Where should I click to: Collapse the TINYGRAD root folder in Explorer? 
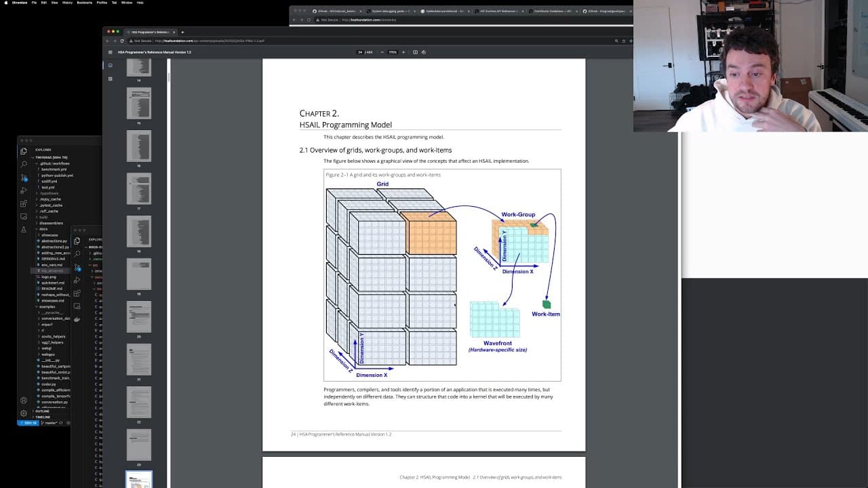tap(50, 157)
